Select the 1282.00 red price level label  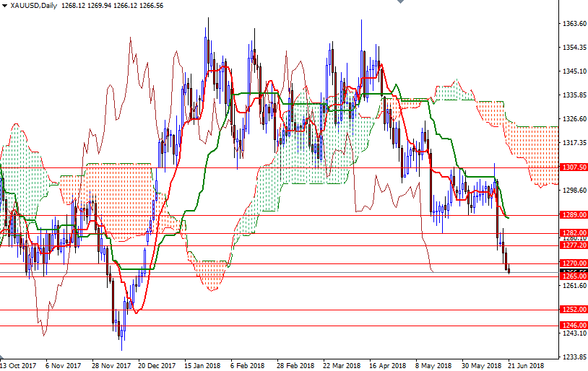(x=574, y=232)
